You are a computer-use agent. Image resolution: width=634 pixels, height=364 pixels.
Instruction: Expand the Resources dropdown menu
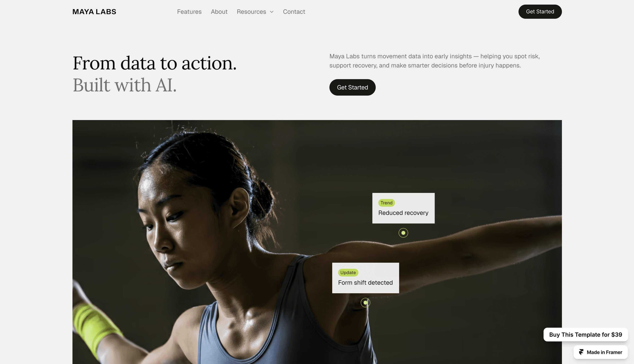point(255,12)
